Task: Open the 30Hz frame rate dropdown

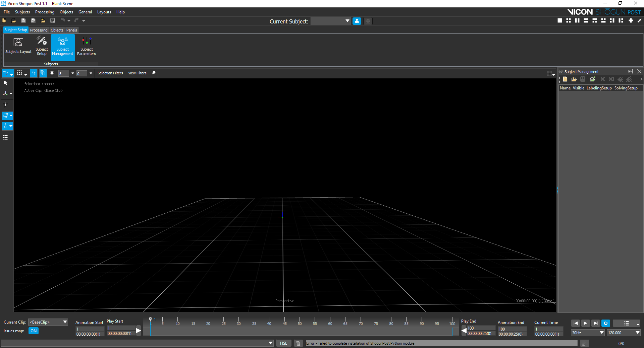Action: [x=587, y=333]
